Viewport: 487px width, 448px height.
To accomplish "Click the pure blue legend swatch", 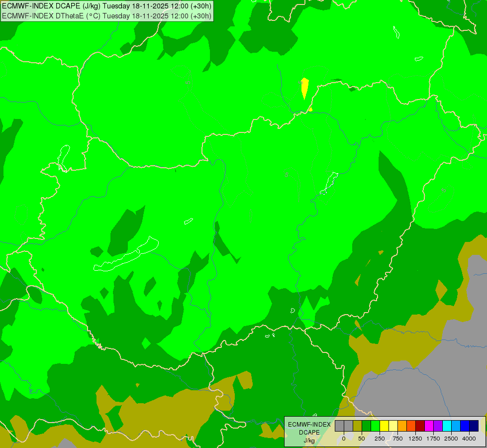I will point(465,426).
